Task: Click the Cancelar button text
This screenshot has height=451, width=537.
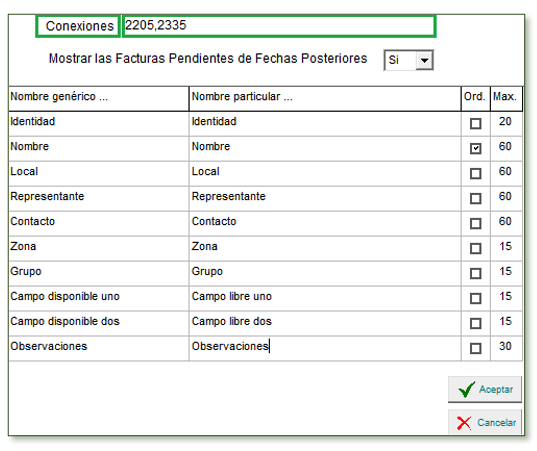Action: tap(497, 423)
